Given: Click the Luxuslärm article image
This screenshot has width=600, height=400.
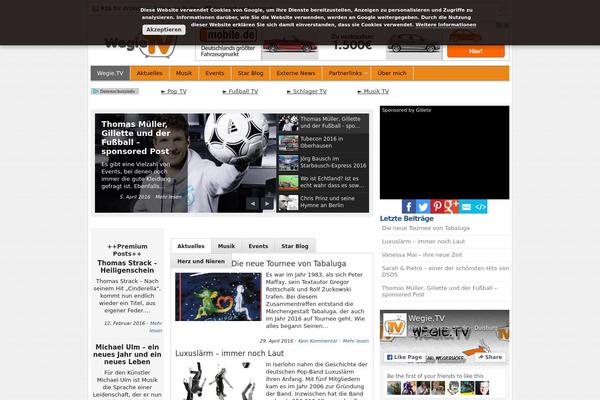Looking at the screenshot, I should (218, 381).
